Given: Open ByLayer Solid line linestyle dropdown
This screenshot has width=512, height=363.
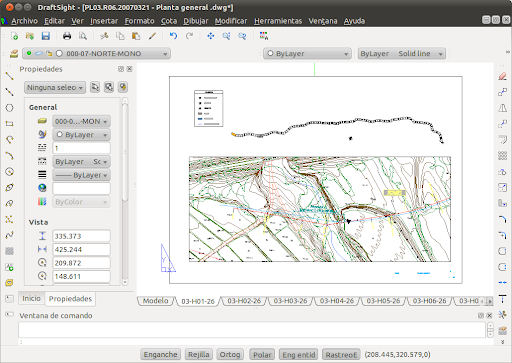Looking at the screenshot, I should click(402, 54).
